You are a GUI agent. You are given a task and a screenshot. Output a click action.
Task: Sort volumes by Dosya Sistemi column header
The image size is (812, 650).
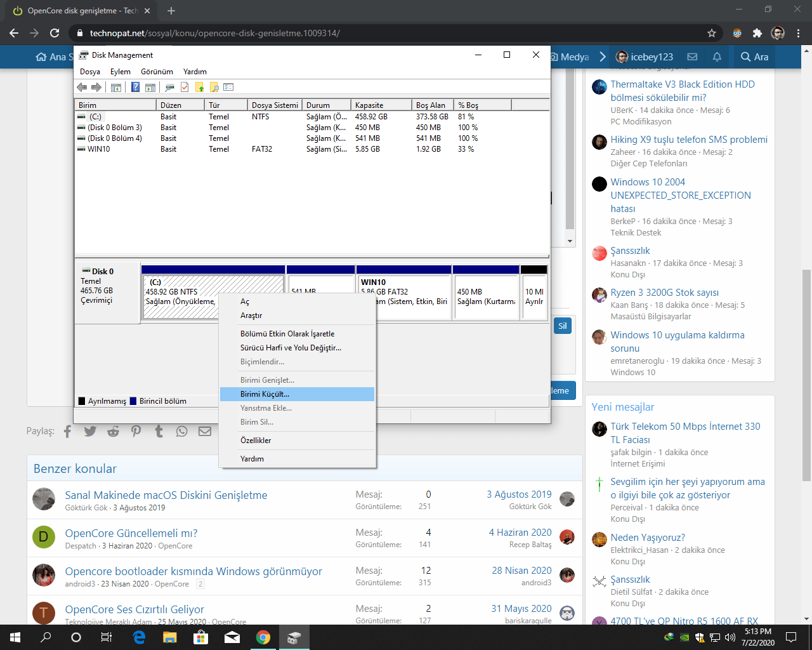(275, 105)
